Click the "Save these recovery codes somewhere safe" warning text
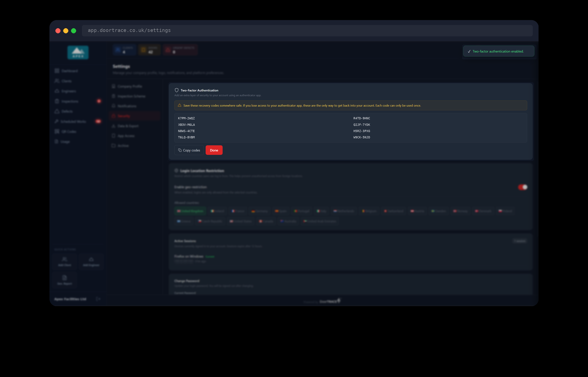This screenshot has height=377, width=588. click(x=302, y=106)
